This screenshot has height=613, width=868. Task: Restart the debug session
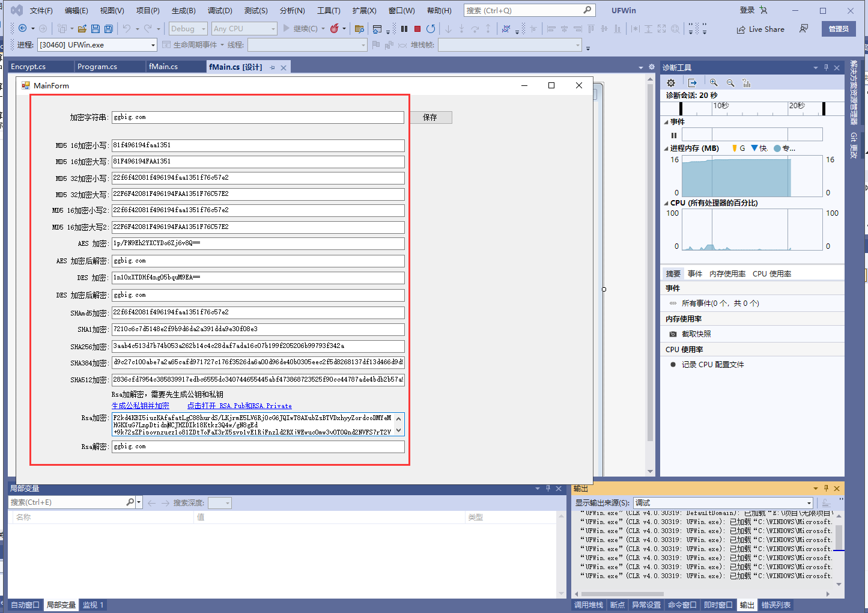pos(431,29)
